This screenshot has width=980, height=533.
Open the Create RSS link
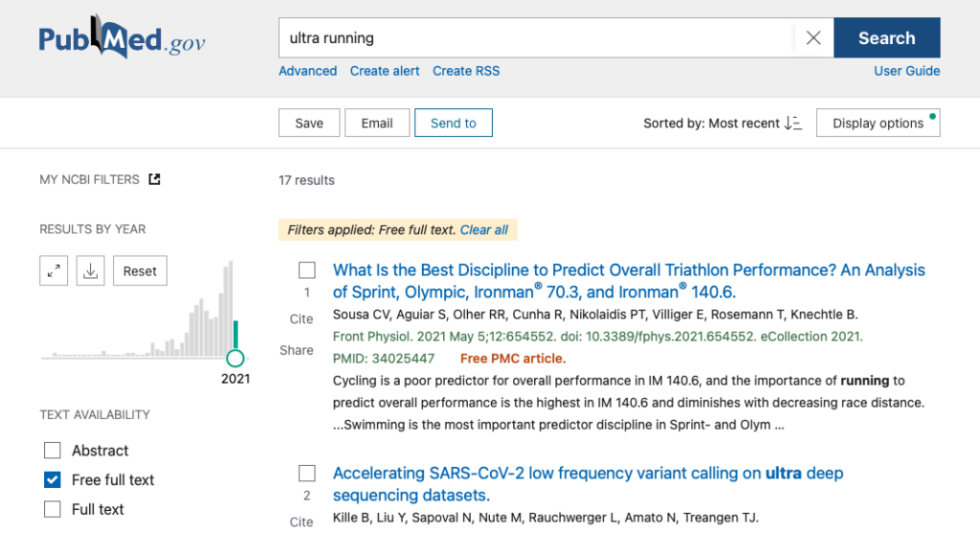466,71
